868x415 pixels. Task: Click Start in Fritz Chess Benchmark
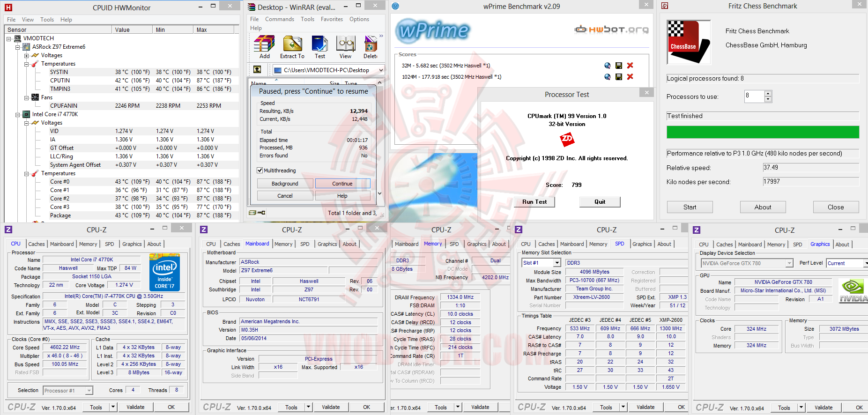click(690, 207)
